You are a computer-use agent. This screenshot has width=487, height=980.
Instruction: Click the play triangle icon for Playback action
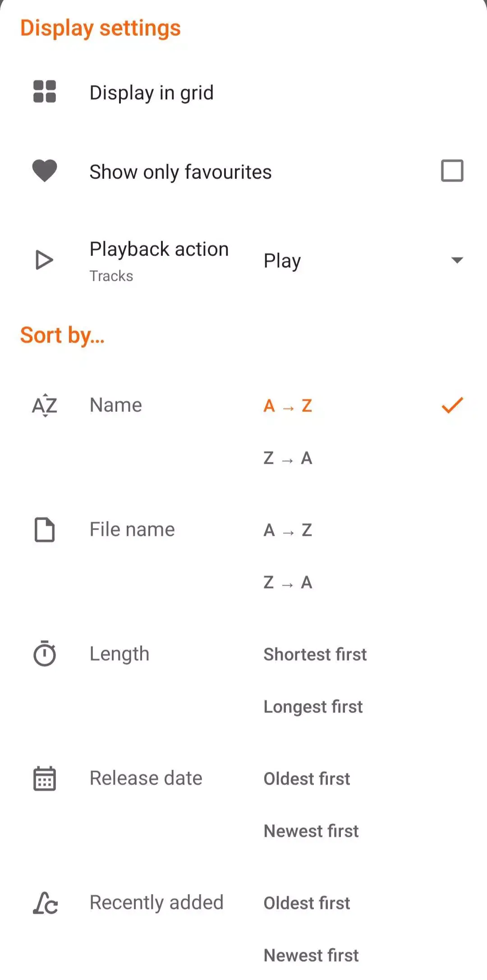point(44,260)
